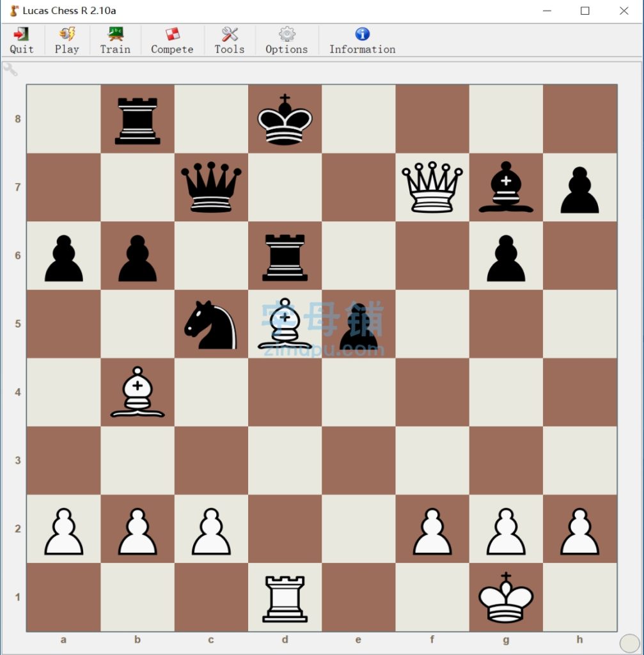
Task: Open the Options gear menu
Action: (287, 40)
